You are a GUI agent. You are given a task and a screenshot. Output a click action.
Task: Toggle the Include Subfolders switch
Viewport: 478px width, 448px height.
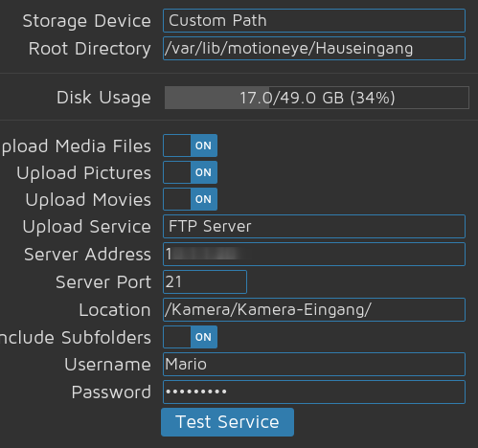pos(191,337)
